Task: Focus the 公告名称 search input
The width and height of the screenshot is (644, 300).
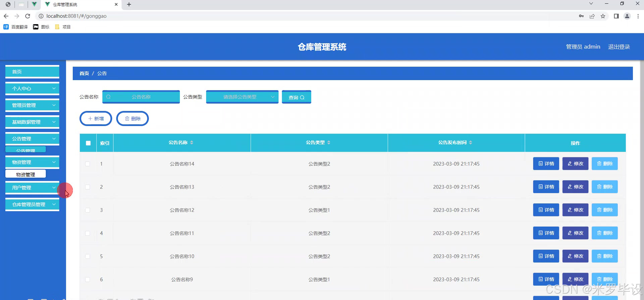Action: (141, 97)
